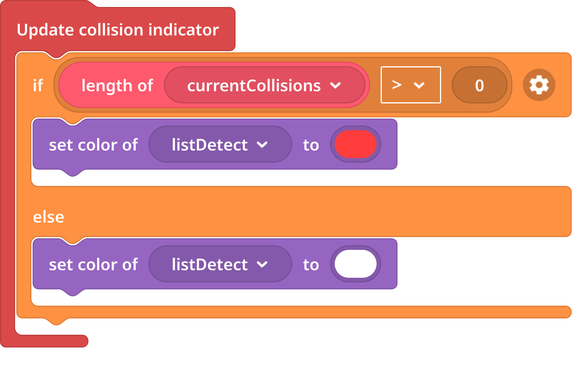Open the listDetect dropdown in else branch
Viewport: 588px width, 387px height.
coord(220,264)
